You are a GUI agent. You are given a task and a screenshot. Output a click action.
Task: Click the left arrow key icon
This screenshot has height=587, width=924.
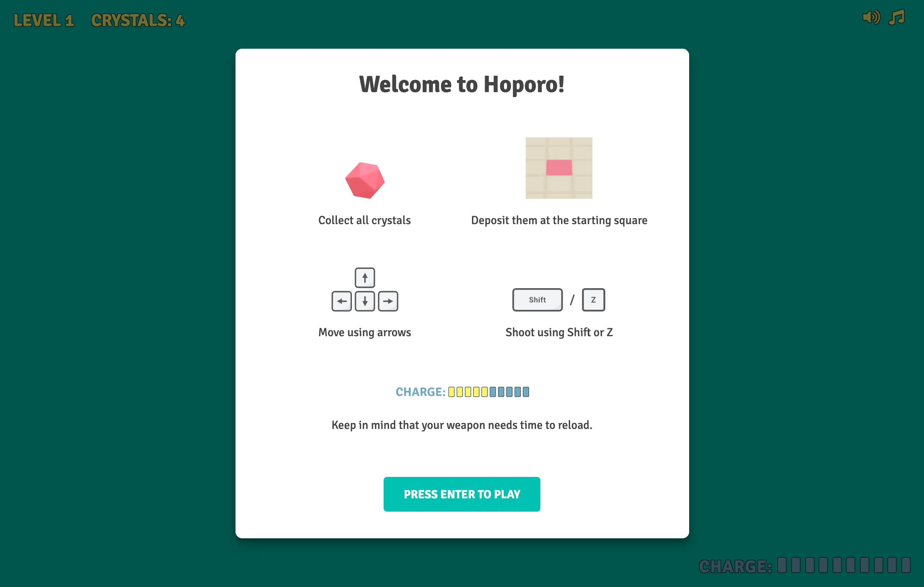coord(342,301)
